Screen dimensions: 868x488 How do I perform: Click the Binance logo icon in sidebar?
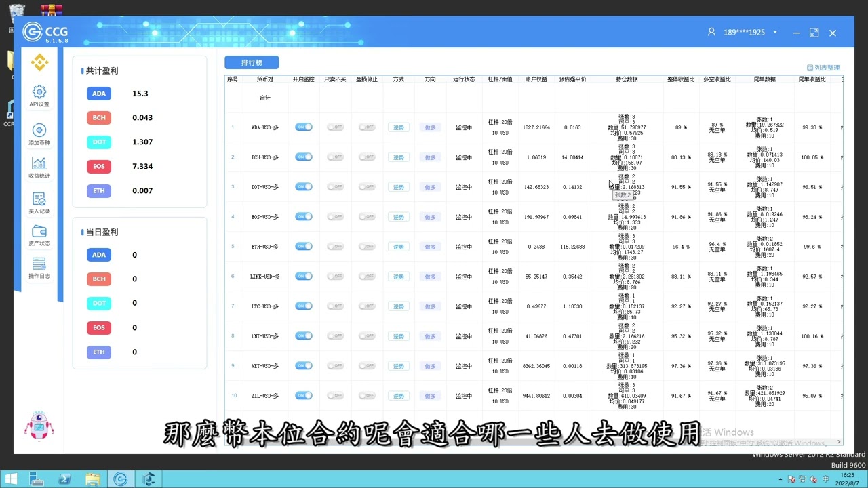(39, 62)
